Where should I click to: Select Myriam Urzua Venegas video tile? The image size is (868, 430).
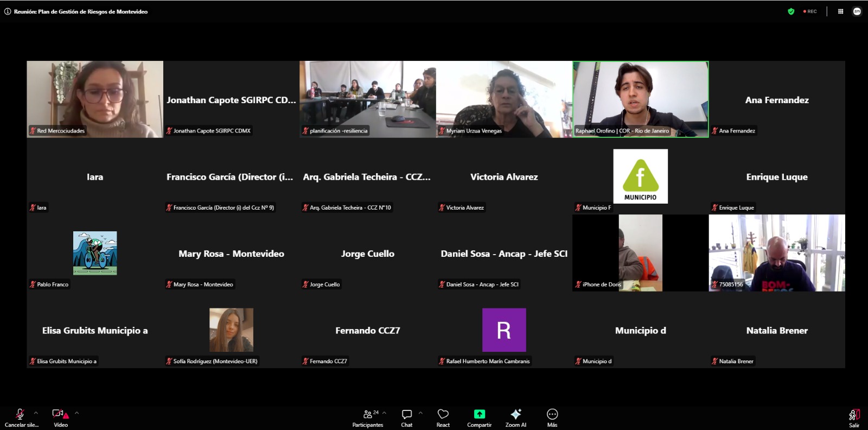(x=504, y=99)
